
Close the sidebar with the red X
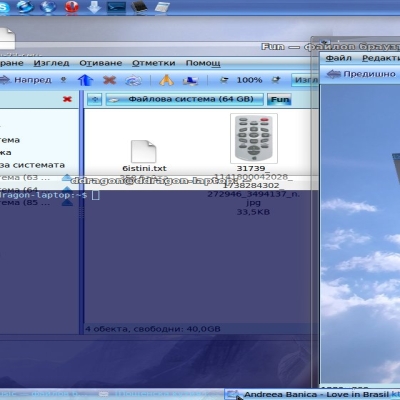click(67, 99)
